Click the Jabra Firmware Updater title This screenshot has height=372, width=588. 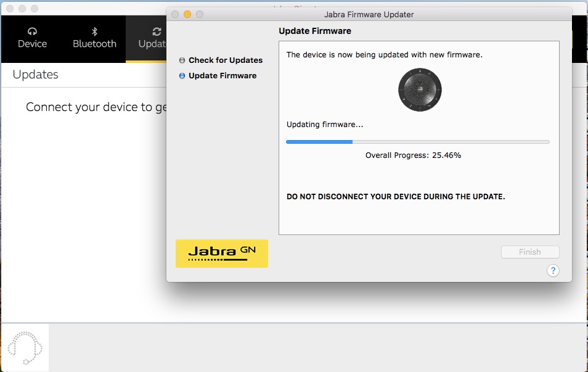pos(369,14)
